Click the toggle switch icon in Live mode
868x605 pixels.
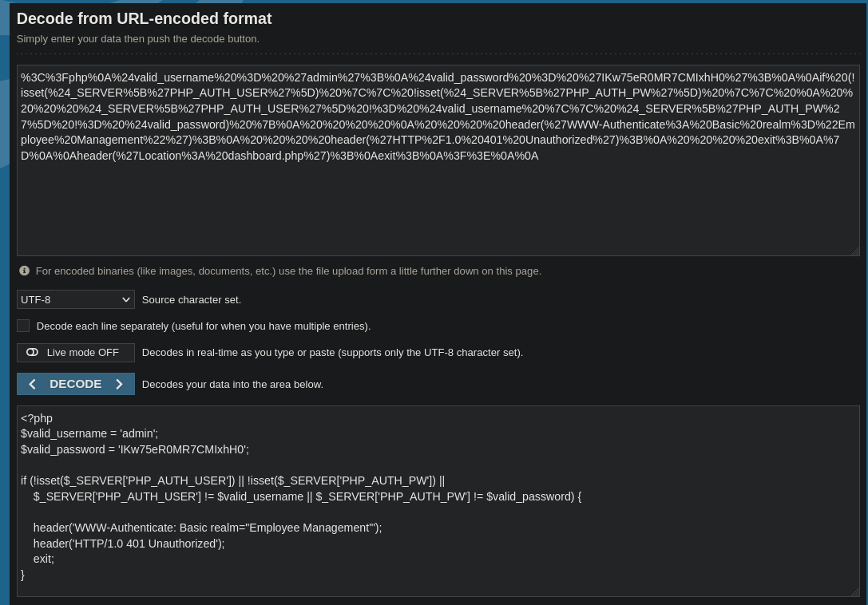[32, 353]
